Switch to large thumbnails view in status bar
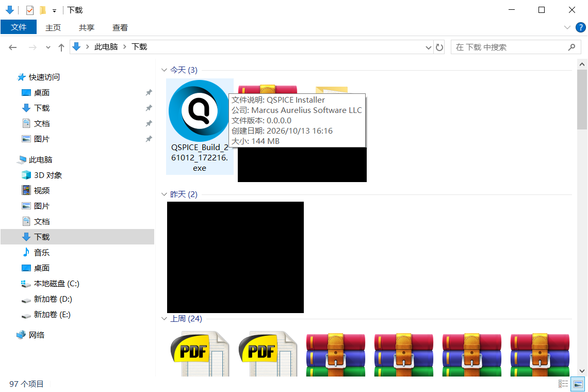Screen dimensions: 588x392 (x=578, y=384)
